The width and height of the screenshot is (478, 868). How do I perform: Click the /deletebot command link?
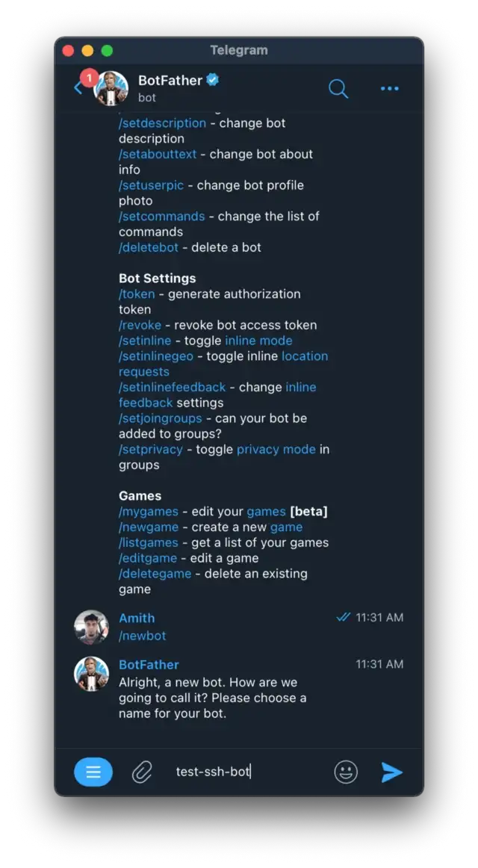(x=149, y=247)
